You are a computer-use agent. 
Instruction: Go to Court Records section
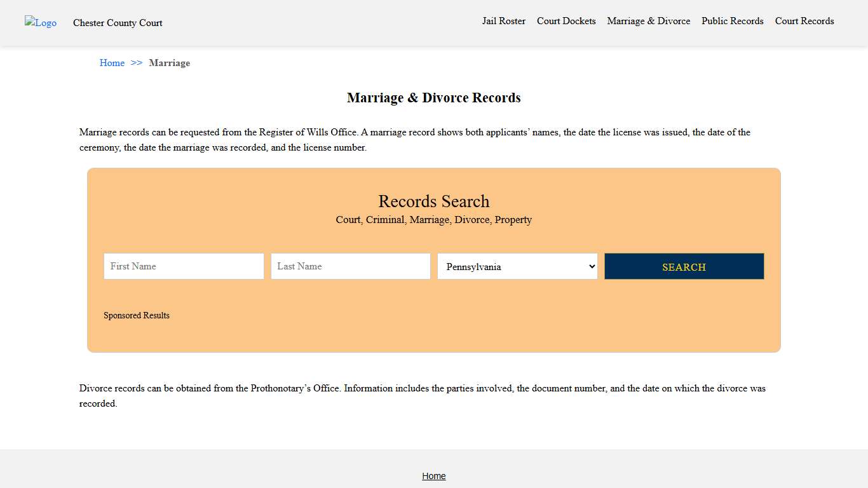tap(804, 21)
